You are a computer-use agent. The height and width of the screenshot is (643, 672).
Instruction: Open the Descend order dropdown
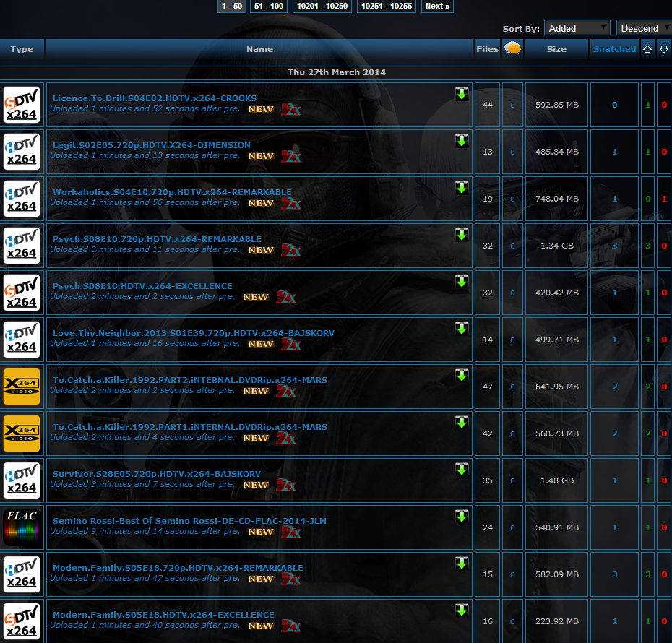point(643,27)
